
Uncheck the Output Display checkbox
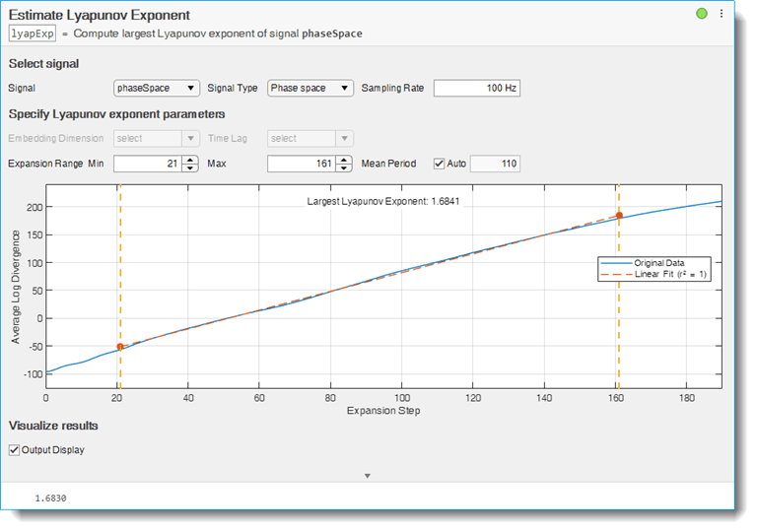14,450
